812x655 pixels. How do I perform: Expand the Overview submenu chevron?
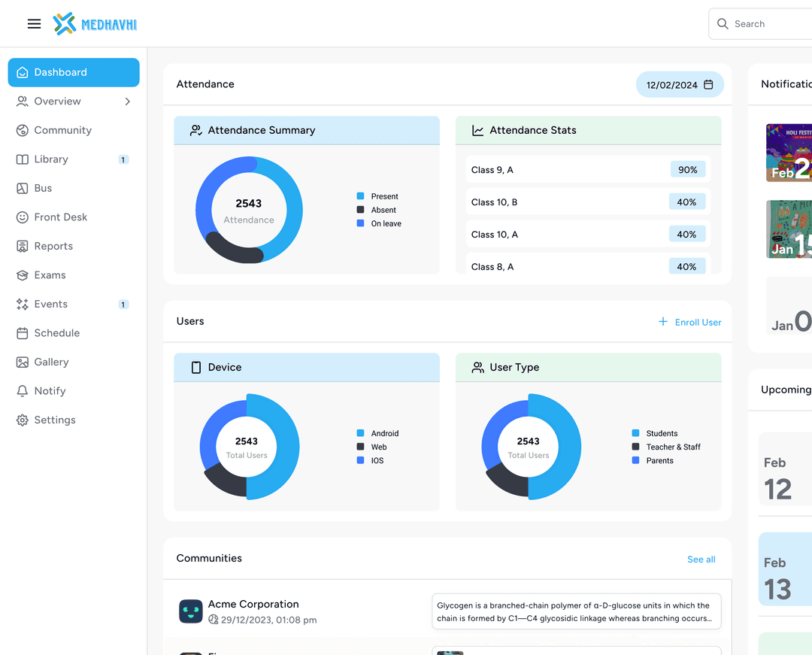[127, 102]
